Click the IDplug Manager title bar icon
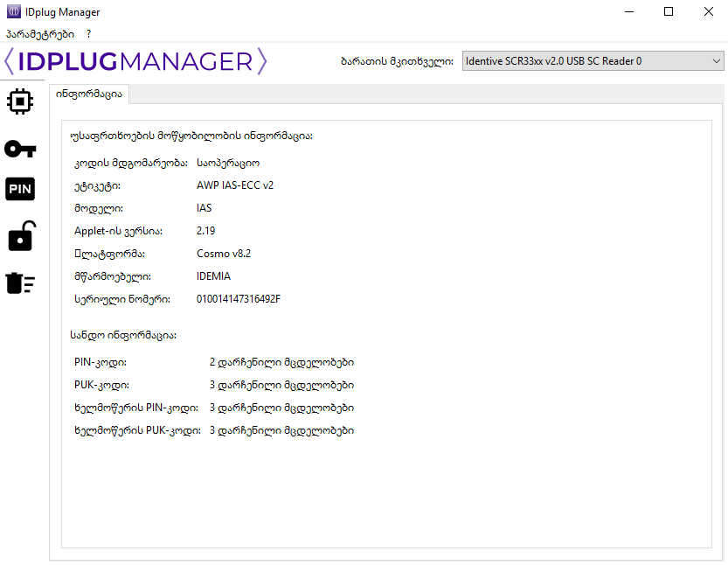 pos(13,12)
